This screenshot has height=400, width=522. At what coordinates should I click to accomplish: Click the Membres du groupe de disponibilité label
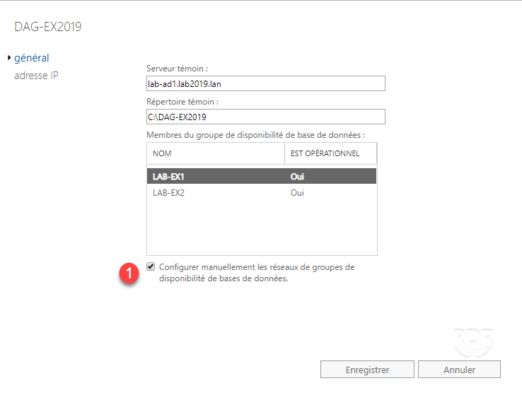(256, 135)
